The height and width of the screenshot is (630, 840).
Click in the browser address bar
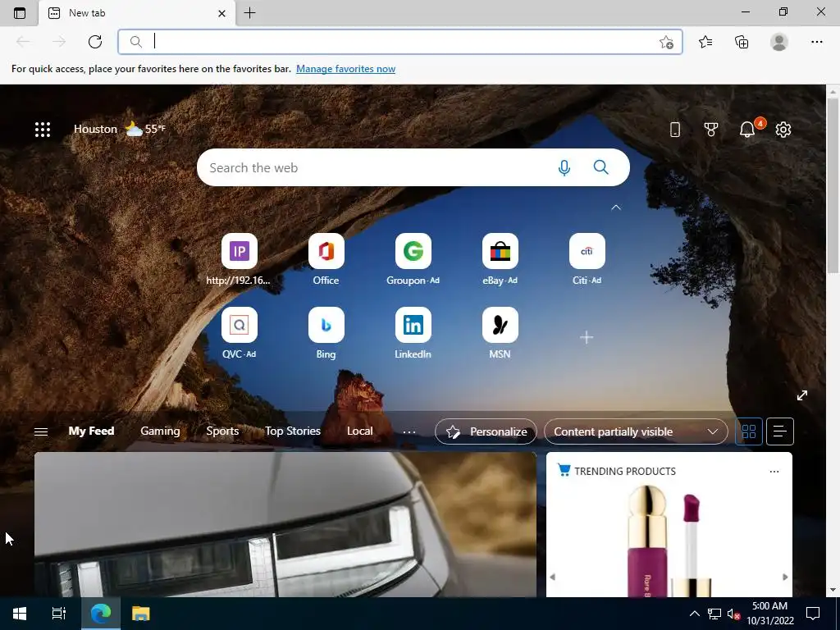400,42
